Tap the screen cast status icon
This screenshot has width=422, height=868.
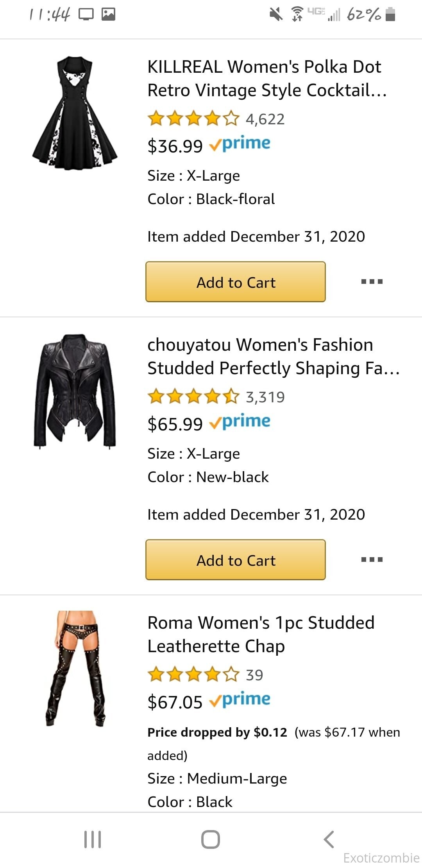86,14
